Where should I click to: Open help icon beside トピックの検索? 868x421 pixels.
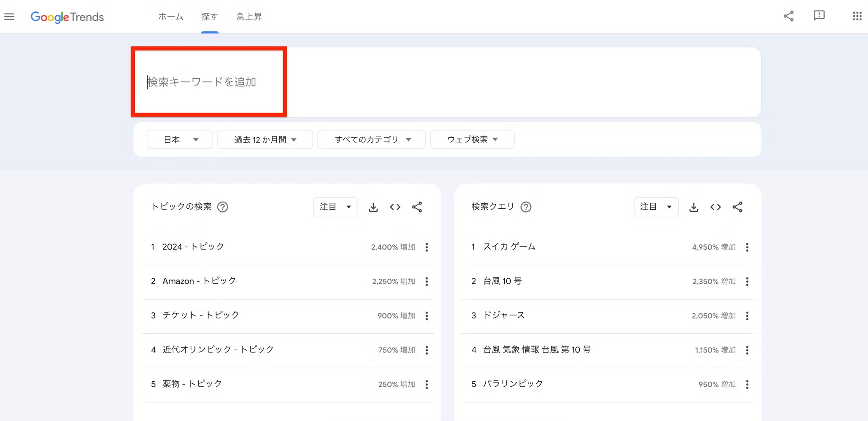pyautogui.click(x=223, y=207)
